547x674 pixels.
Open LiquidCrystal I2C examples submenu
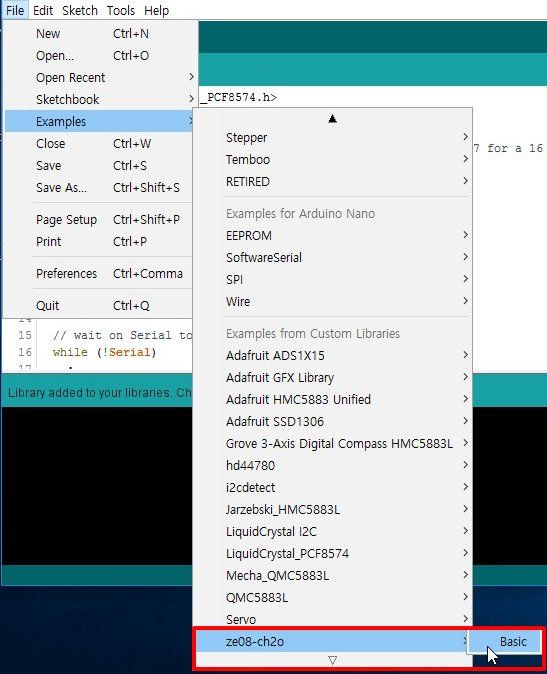pos(333,531)
